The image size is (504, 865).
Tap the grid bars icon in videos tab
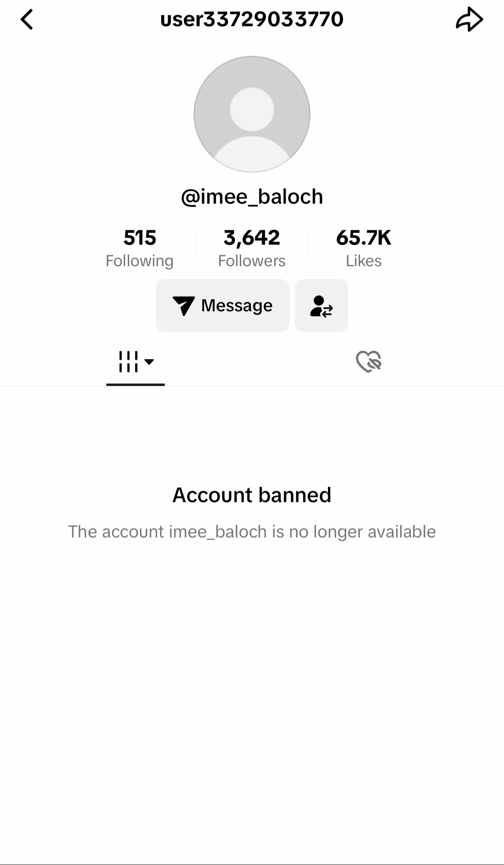[x=128, y=361]
